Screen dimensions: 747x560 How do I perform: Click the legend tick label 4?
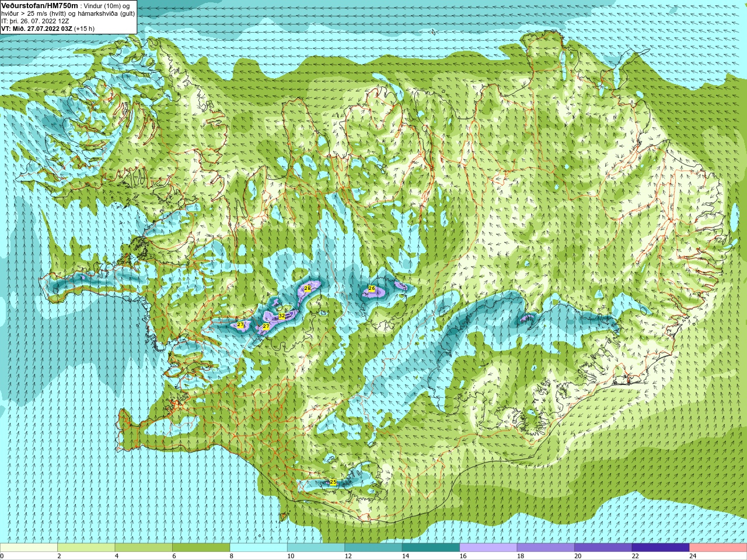117,556
